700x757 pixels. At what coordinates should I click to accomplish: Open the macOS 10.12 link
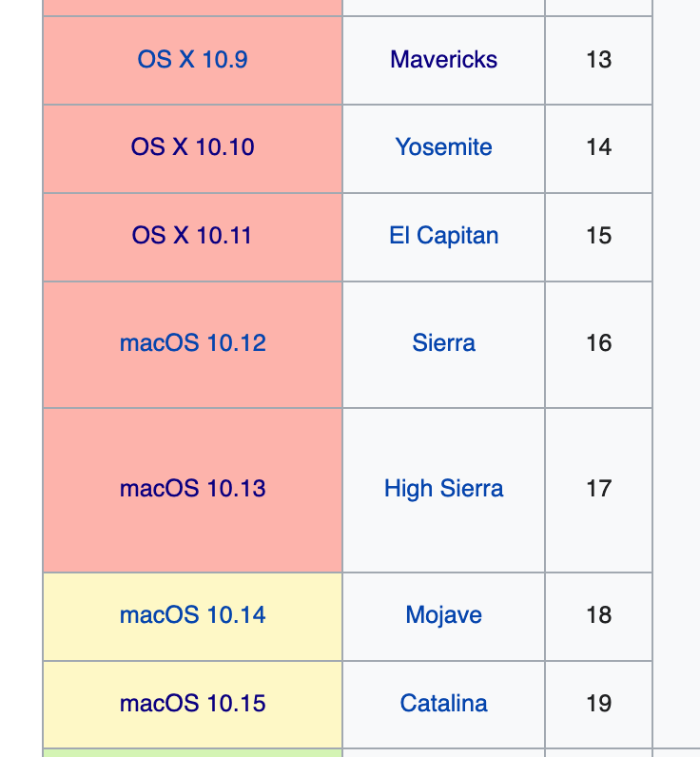(x=192, y=343)
